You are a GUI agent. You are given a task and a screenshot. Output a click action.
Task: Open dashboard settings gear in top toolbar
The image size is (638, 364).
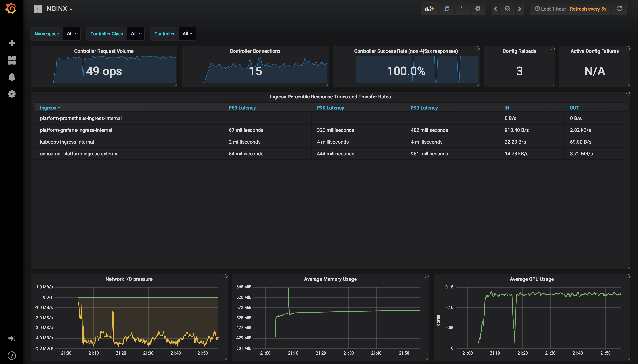478,9
